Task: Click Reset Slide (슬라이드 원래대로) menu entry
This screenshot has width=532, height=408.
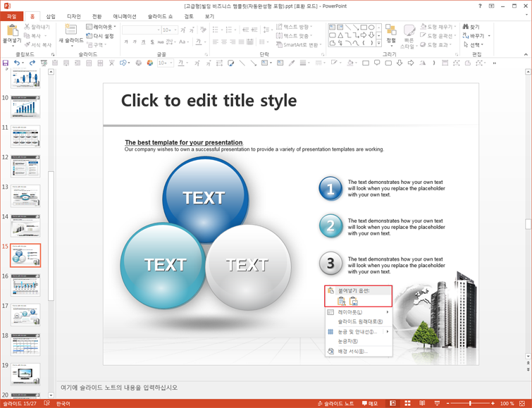Action: click(358, 321)
